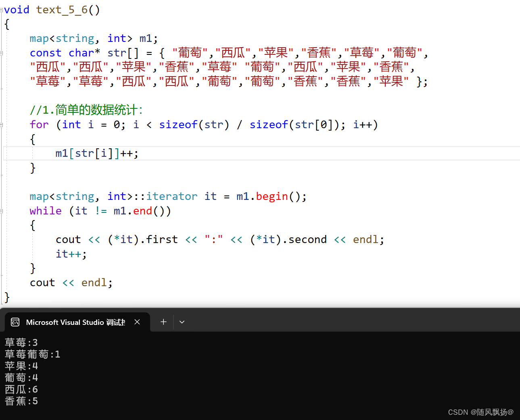The image size is (520, 420).
Task: Click the 'void' keyword at the top
Action: pyautogui.click(x=17, y=10)
